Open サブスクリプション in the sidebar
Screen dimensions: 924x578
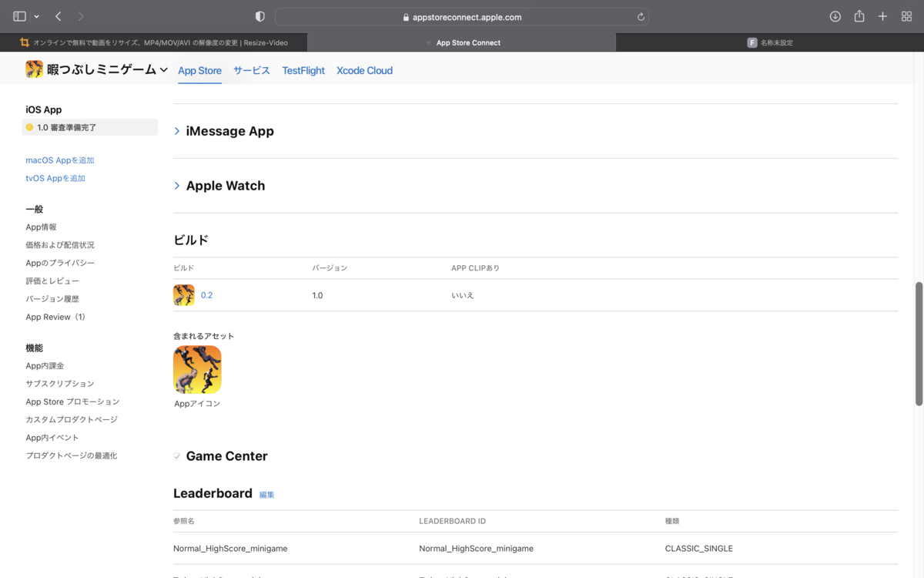tap(60, 384)
